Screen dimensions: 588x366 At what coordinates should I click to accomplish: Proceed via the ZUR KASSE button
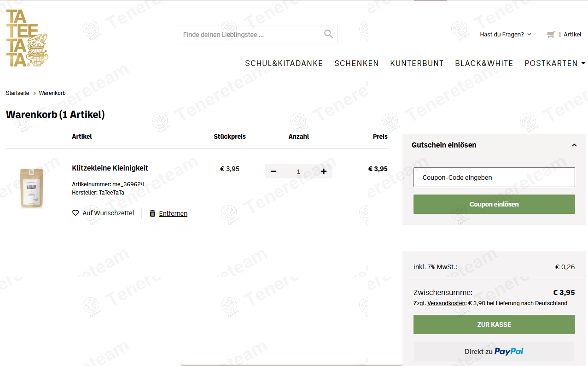coord(494,325)
